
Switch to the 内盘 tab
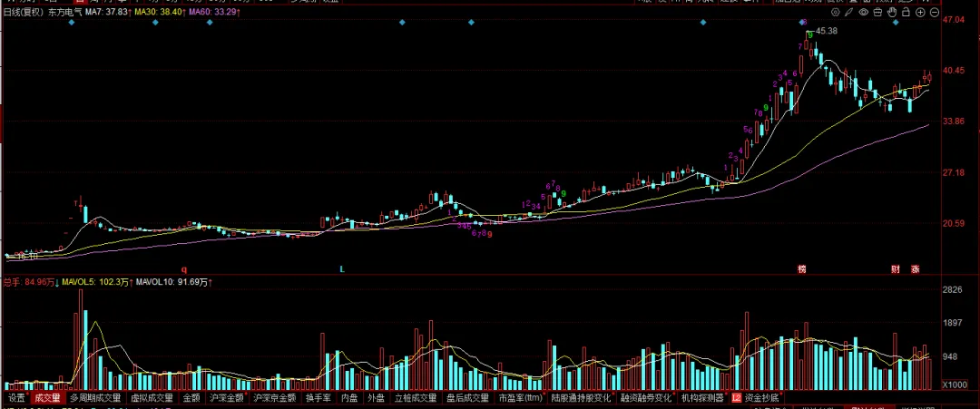coord(348,398)
